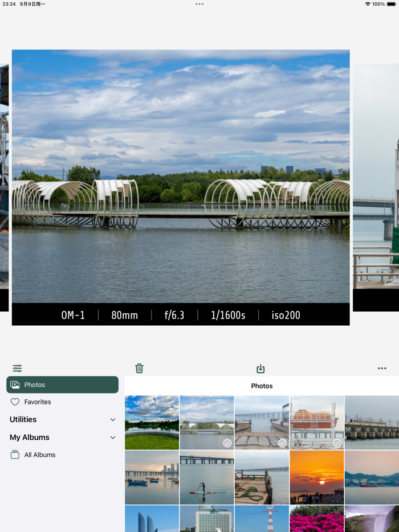This screenshot has width=399, height=532.
Task: Select Photos in the sidebar
Action: pos(63,384)
